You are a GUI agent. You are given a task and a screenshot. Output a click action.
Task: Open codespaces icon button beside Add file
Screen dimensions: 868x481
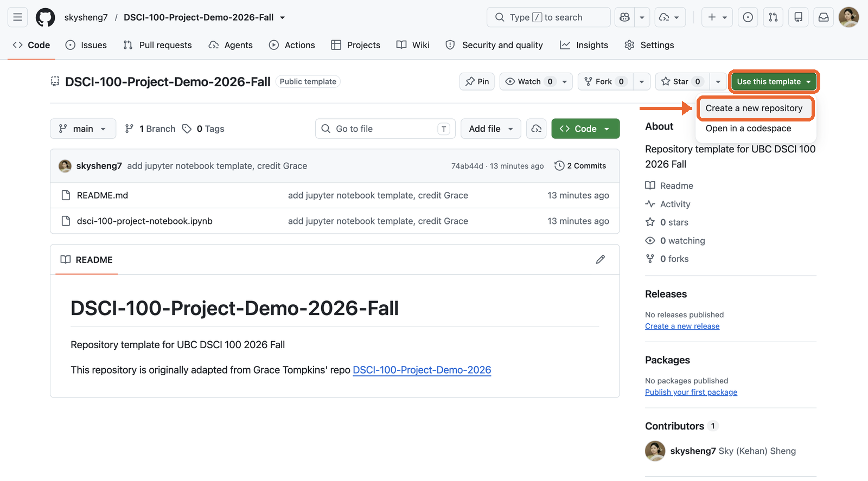[537, 129]
